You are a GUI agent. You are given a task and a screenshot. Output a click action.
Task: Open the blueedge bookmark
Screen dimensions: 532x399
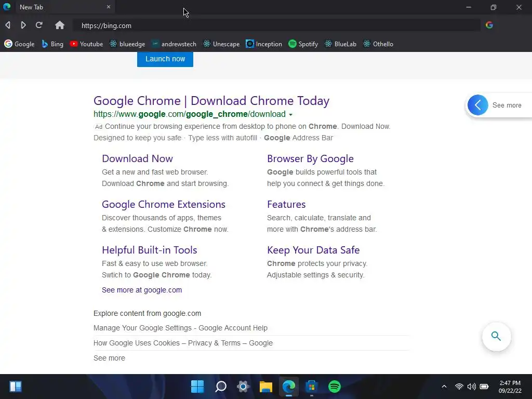[x=127, y=44]
